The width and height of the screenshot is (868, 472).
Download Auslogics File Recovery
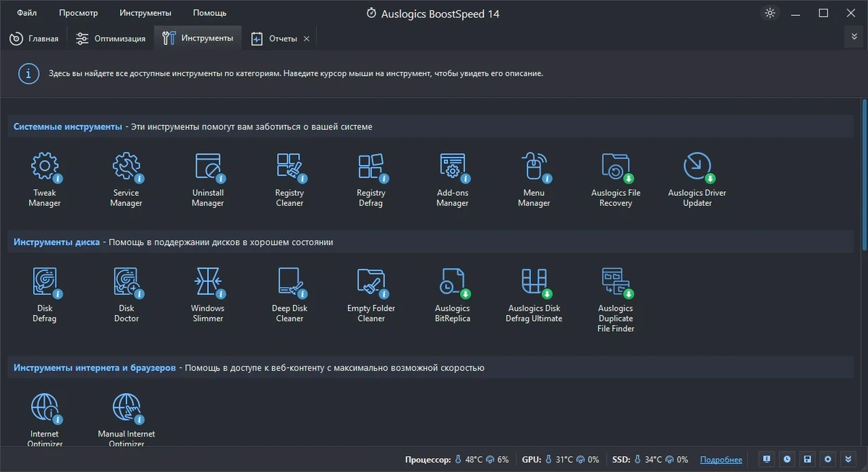[x=616, y=179]
